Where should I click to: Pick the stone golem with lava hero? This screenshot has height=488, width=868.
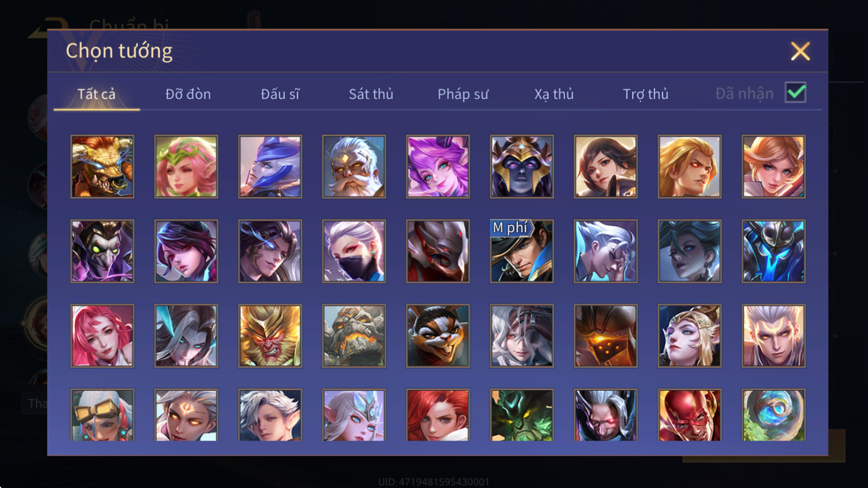pos(354,336)
